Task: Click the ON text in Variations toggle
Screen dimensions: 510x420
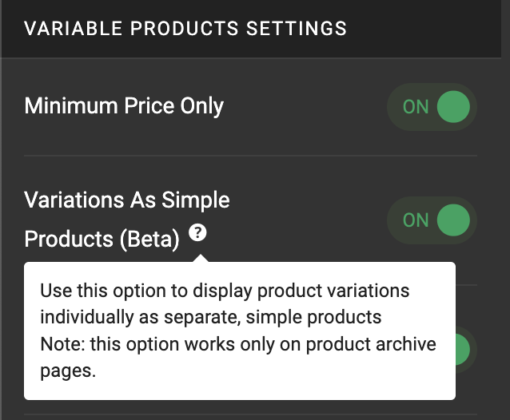Action: point(416,220)
